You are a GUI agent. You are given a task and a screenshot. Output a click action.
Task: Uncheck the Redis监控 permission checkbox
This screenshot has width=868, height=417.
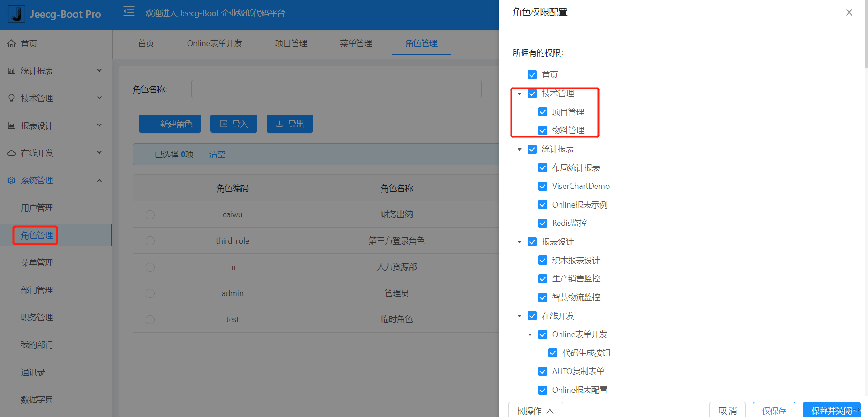tap(543, 223)
